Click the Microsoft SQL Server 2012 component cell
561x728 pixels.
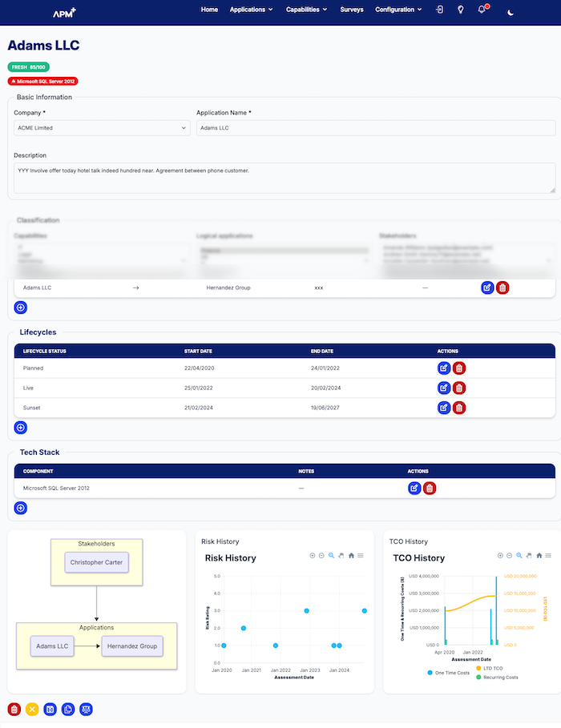(56, 489)
